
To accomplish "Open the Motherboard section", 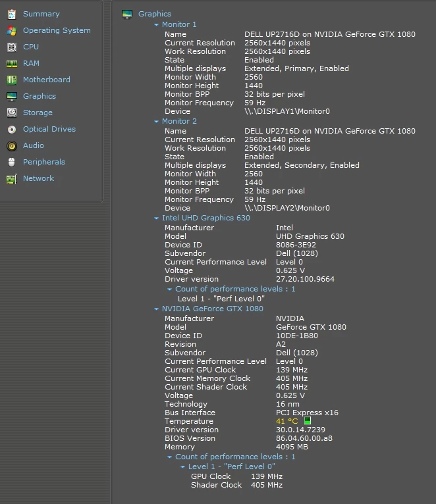I will [47, 80].
